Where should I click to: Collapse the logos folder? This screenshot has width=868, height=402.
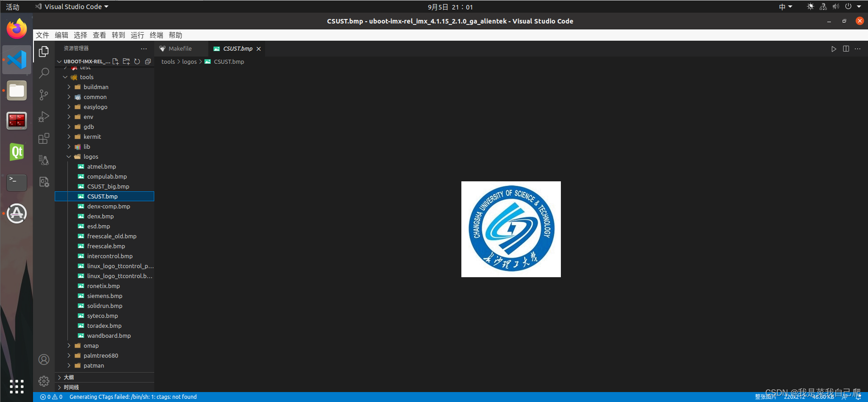(69, 156)
